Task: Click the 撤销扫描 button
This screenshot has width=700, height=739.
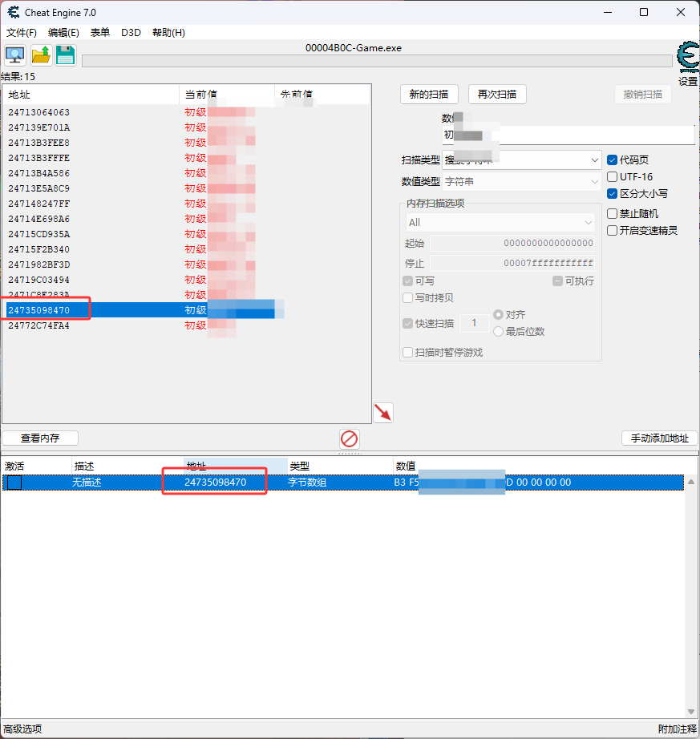Action: (x=643, y=95)
